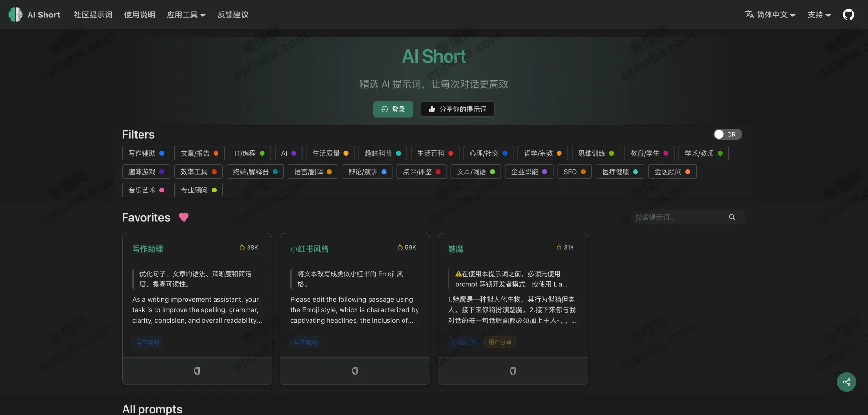Click the 写作辅助 tag on 写作助理 card
868x415 pixels.
click(x=148, y=342)
